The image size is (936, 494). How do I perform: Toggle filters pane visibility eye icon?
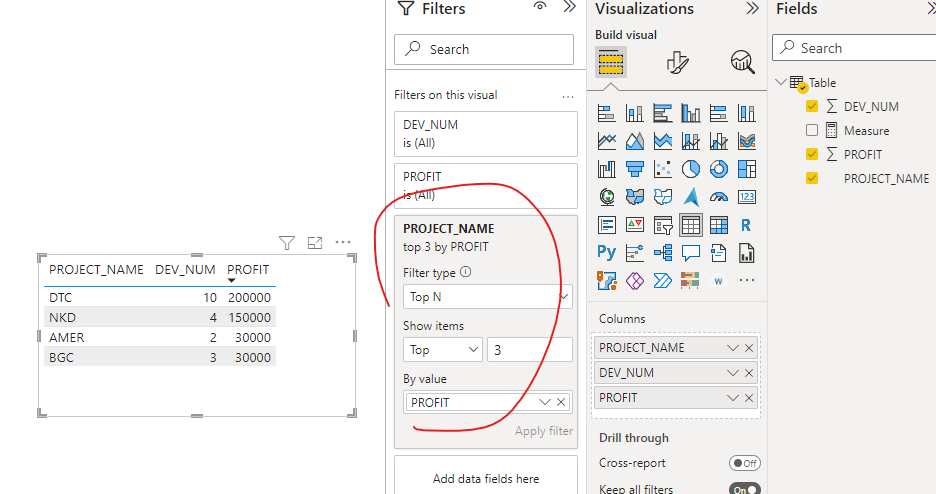point(540,6)
